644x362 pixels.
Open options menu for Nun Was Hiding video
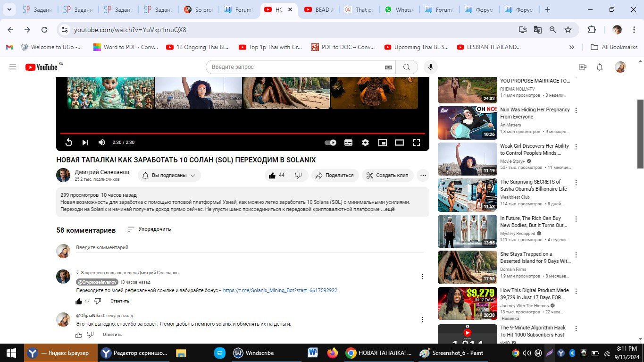576,110
